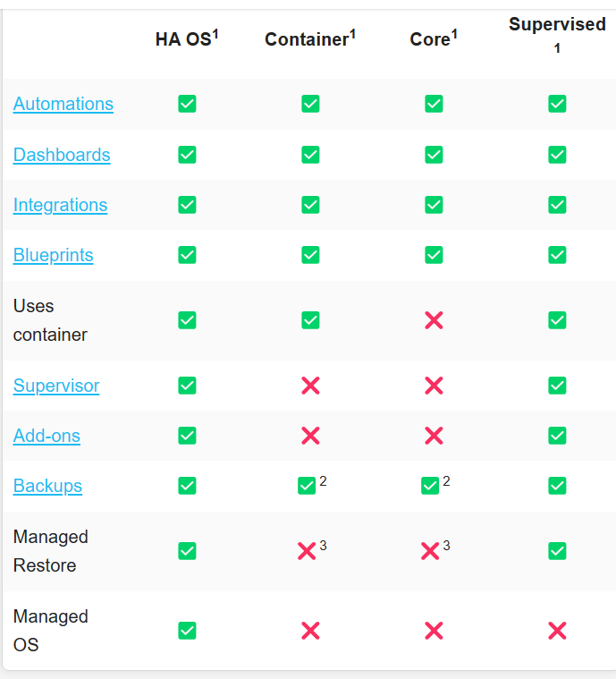Viewport: 616px width, 679px height.
Task: Open the Backups link
Action: click(x=47, y=486)
